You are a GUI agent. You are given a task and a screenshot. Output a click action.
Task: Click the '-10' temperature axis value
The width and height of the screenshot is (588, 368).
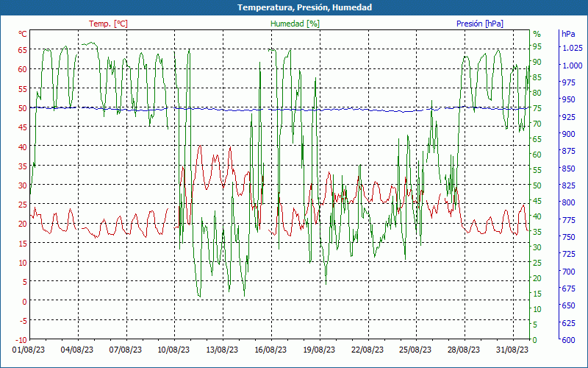coord(21,340)
